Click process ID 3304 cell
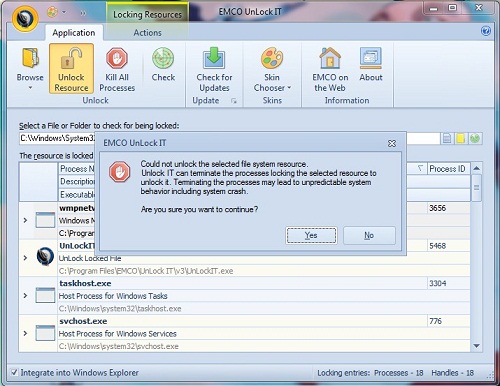 (448, 283)
